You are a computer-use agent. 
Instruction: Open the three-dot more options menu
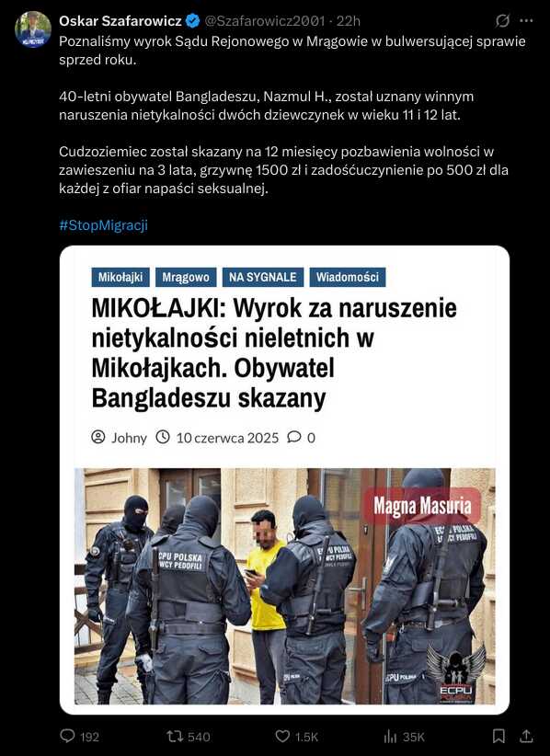tap(526, 21)
